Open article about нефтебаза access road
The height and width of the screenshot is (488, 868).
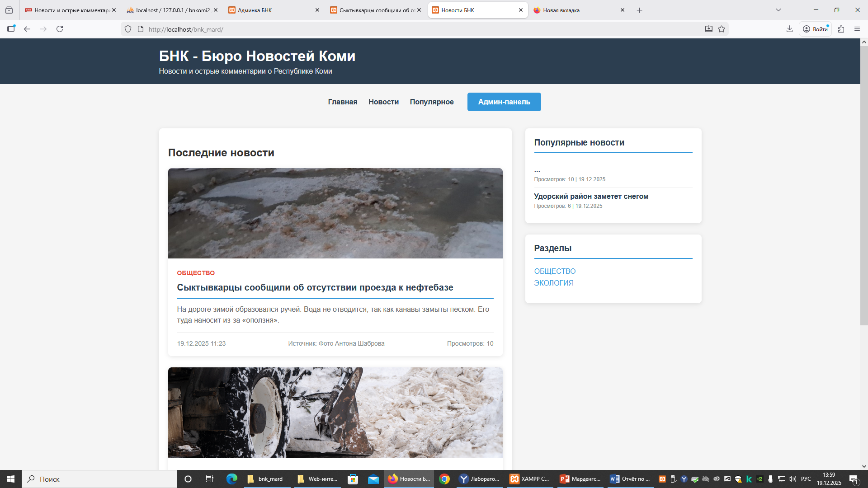(315, 287)
